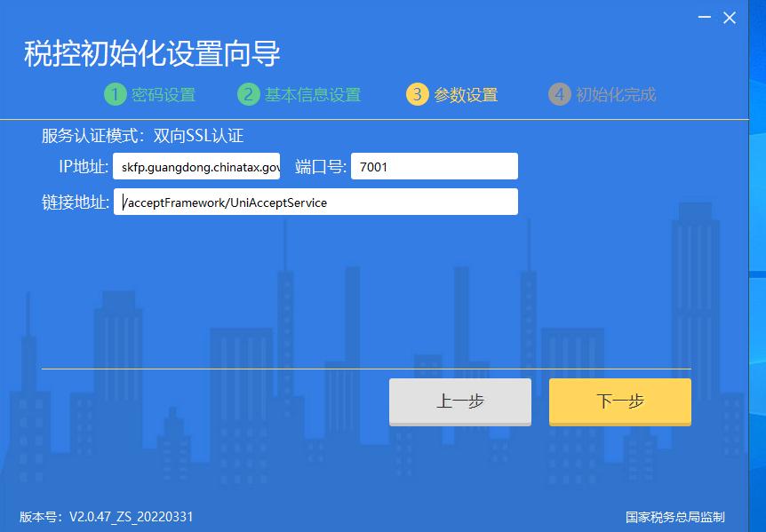
Task: Click the 端口号 field showing 7001
Action: [x=434, y=166]
